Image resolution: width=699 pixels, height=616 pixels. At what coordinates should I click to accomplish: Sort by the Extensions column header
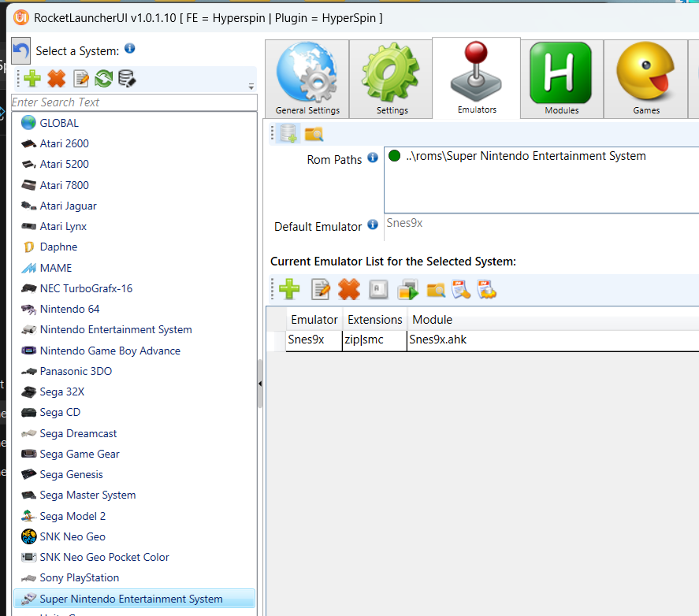pos(375,320)
